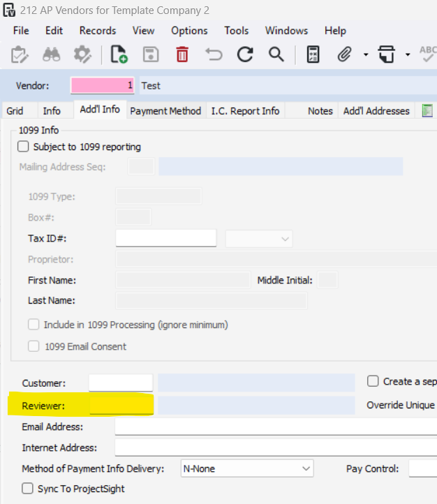The width and height of the screenshot is (437, 504).
Task: Click the Customer input field
Action: (121, 383)
